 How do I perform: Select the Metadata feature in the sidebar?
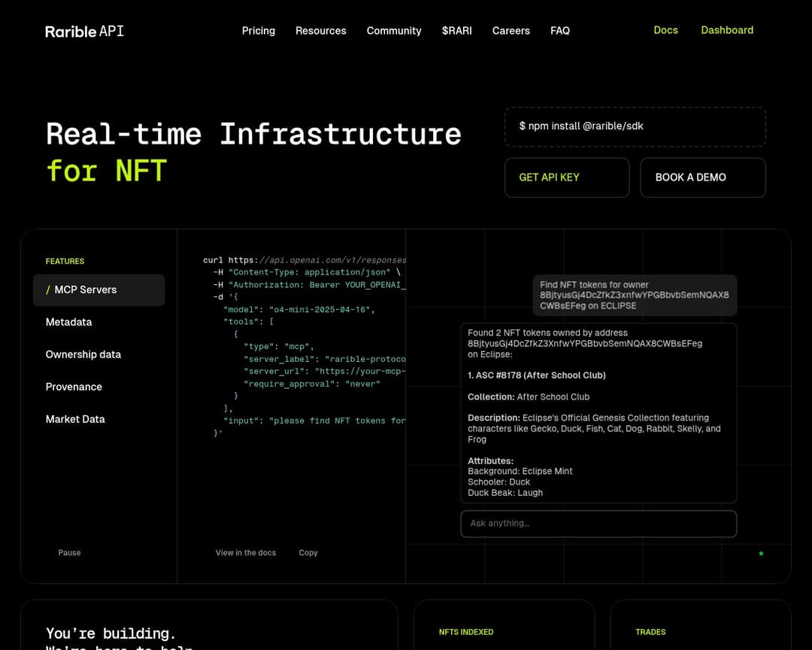(x=68, y=322)
